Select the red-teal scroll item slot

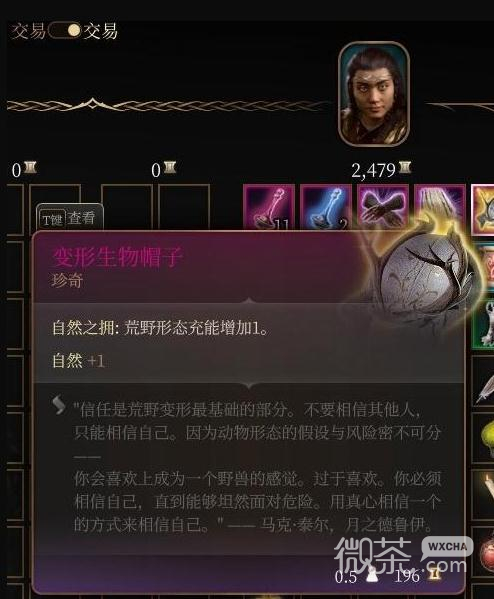coord(484,267)
